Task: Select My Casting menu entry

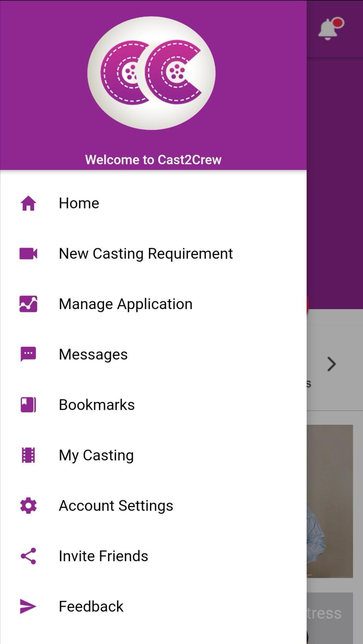Action: (x=153, y=455)
